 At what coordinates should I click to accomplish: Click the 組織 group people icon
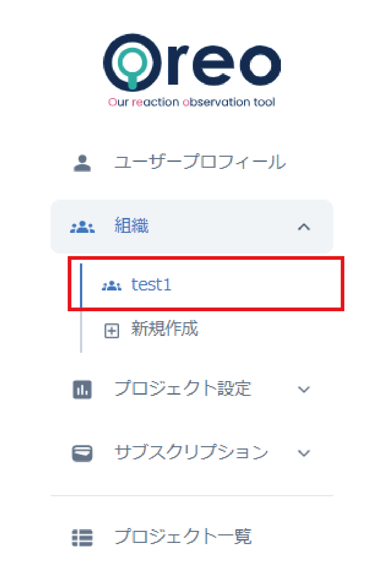point(82,227)
